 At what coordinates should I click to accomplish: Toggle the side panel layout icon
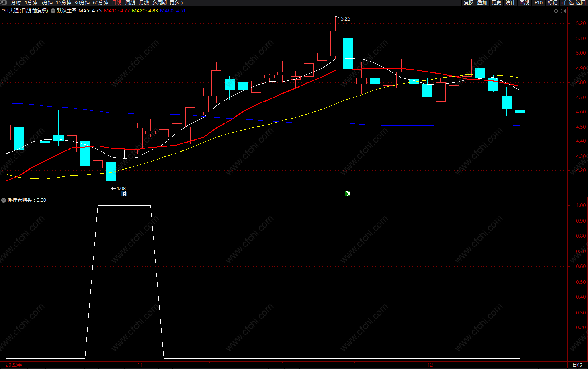click(563, 11)
